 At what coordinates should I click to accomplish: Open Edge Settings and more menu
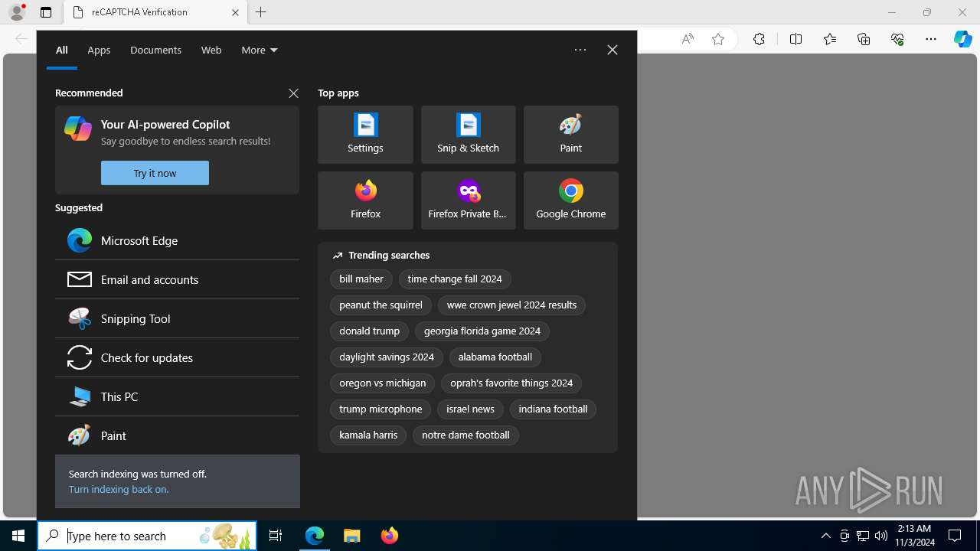[931, 39]
